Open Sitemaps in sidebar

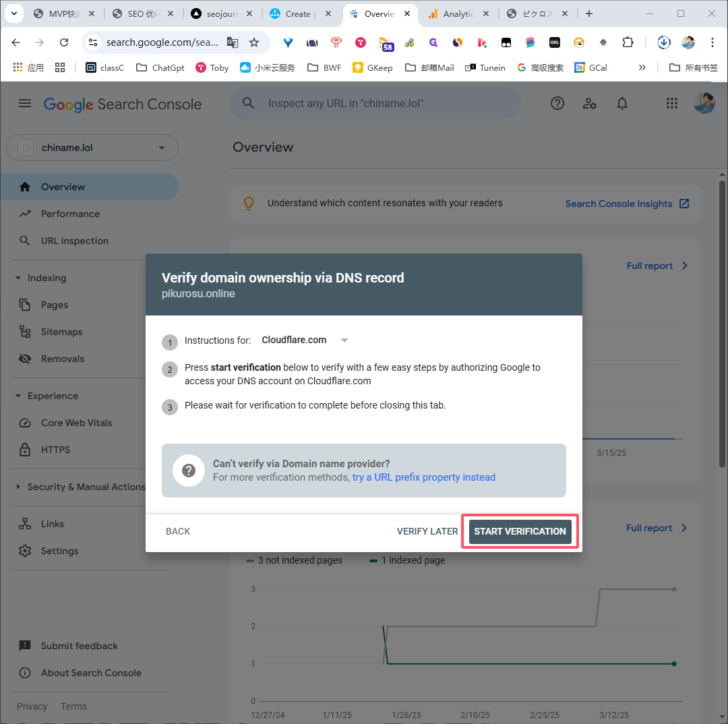click(62, 332)
